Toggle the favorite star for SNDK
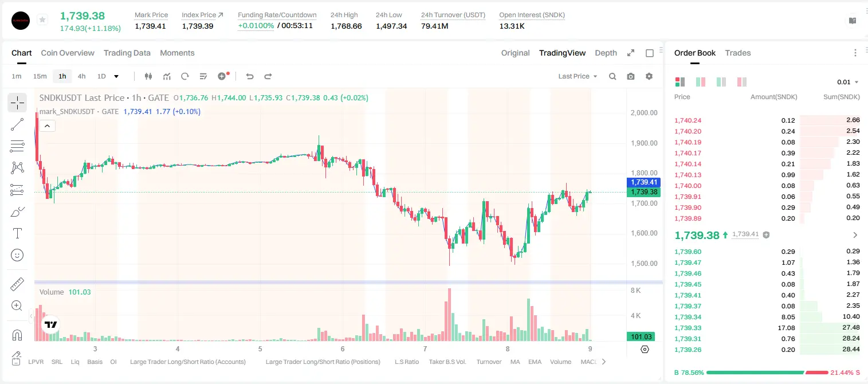Screen dimensions: 868x384 coord(42,20)
